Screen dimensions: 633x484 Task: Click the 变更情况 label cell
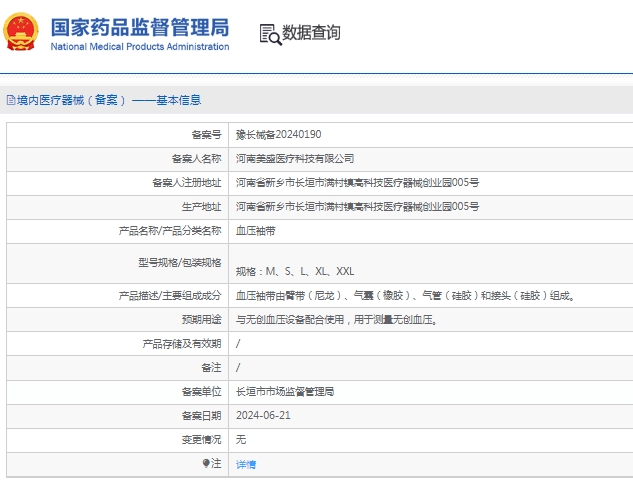(x=117, y=440)
